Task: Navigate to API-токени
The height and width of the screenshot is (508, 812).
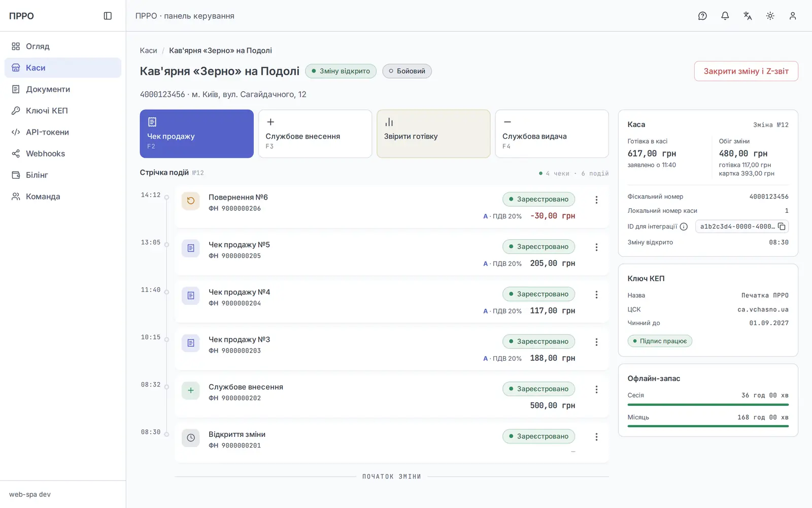Action: [x=63, y=132]
